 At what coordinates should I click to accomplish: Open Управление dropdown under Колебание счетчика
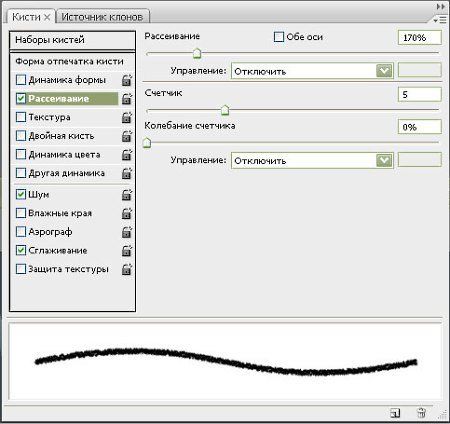(x=312, y=160)
